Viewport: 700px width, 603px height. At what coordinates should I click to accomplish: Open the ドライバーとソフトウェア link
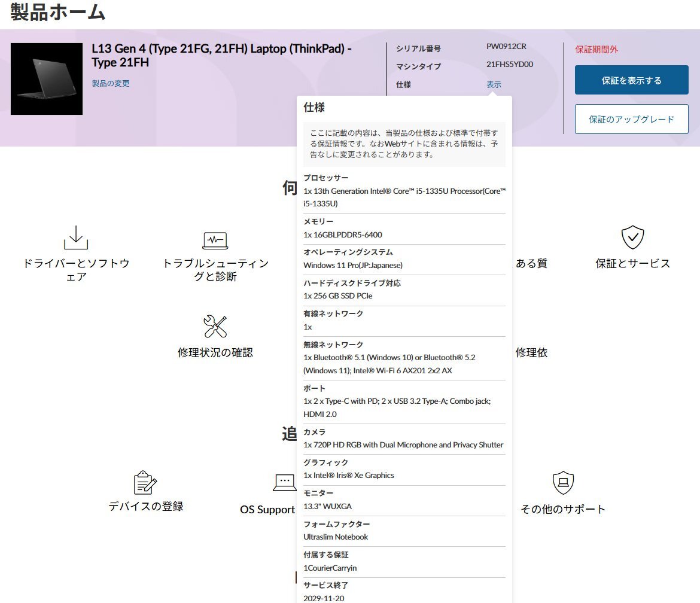click(x=76, y=270)
